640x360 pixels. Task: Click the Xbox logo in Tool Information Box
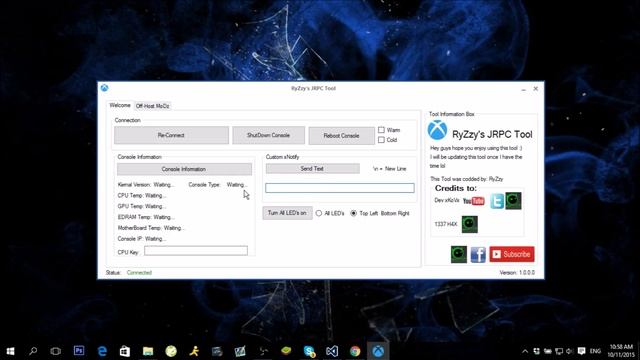coord(437,130)
